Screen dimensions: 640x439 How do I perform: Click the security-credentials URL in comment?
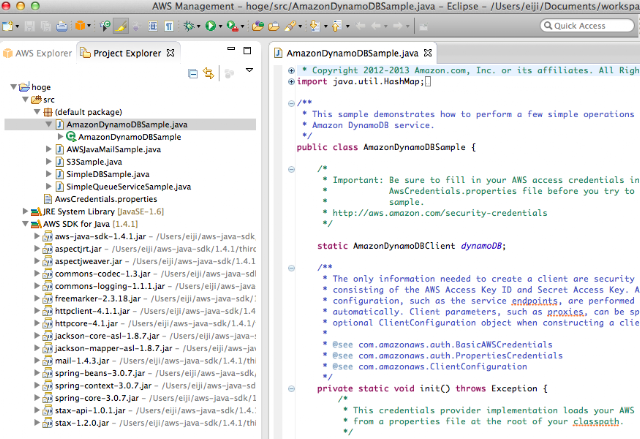(440, 213)
